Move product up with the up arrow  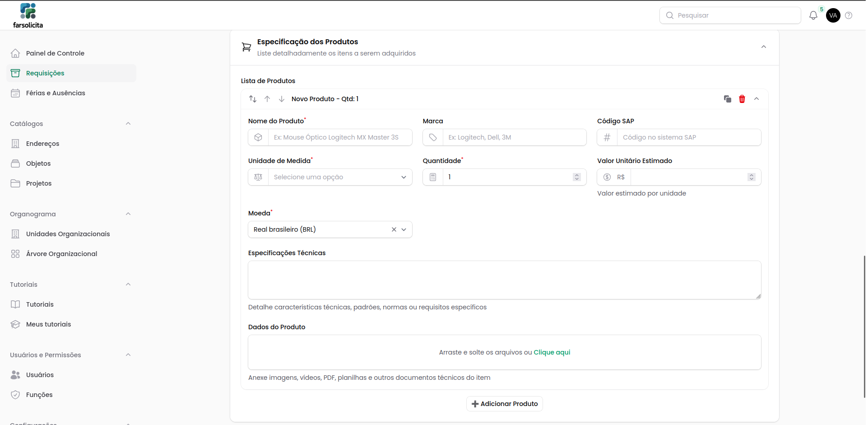tap(267, 99)
